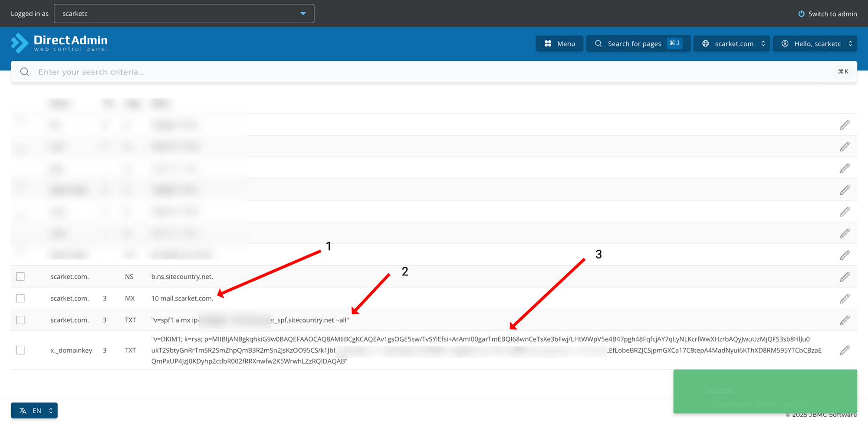Edit the x._domainkey DKIM record
The height and width of the screenshot is (424, 868).
coord(845,350)
